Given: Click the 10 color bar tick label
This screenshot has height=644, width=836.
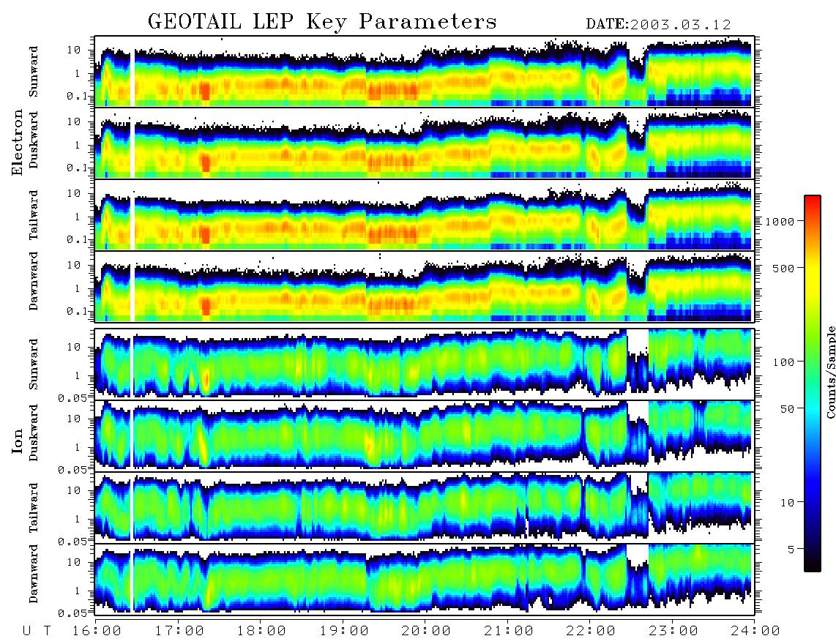Looking at the screenshot, I should 787,502.
